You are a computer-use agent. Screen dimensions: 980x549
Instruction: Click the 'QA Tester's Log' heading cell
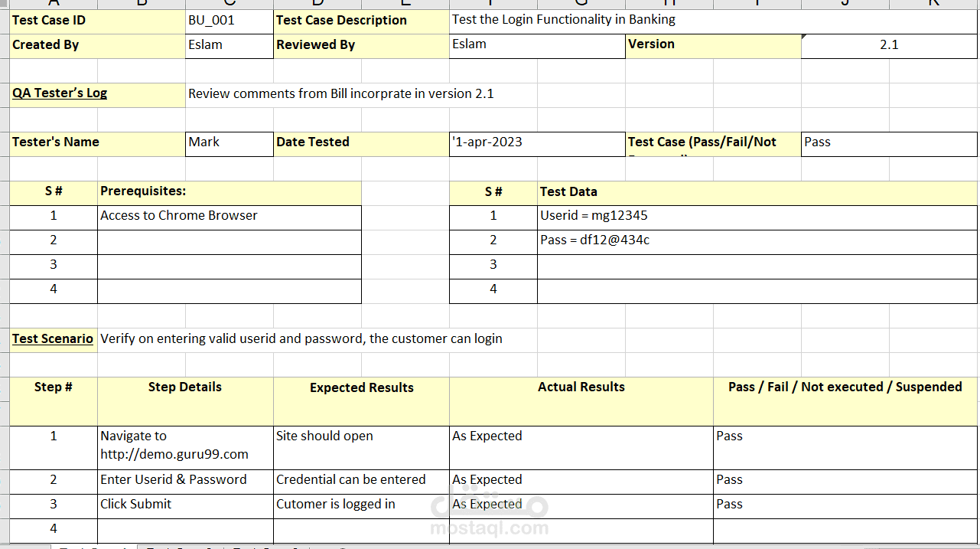click(97, 95)
